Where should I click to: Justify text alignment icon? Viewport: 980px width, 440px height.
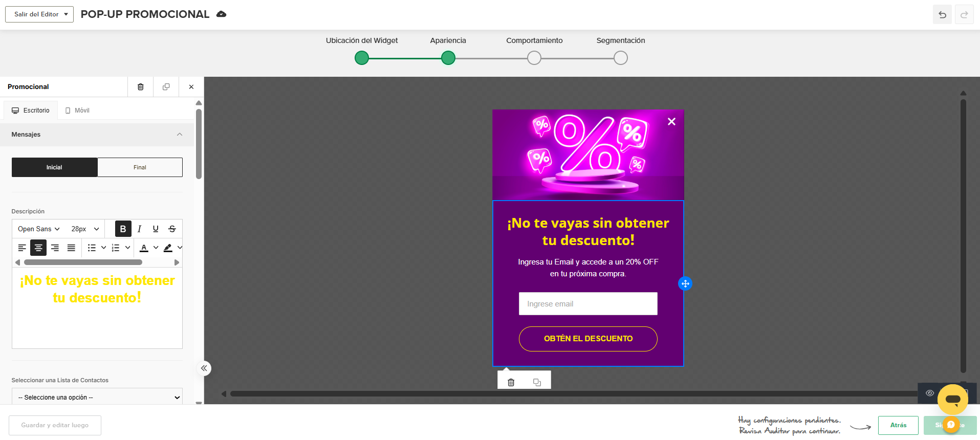(x=71, y=248)
